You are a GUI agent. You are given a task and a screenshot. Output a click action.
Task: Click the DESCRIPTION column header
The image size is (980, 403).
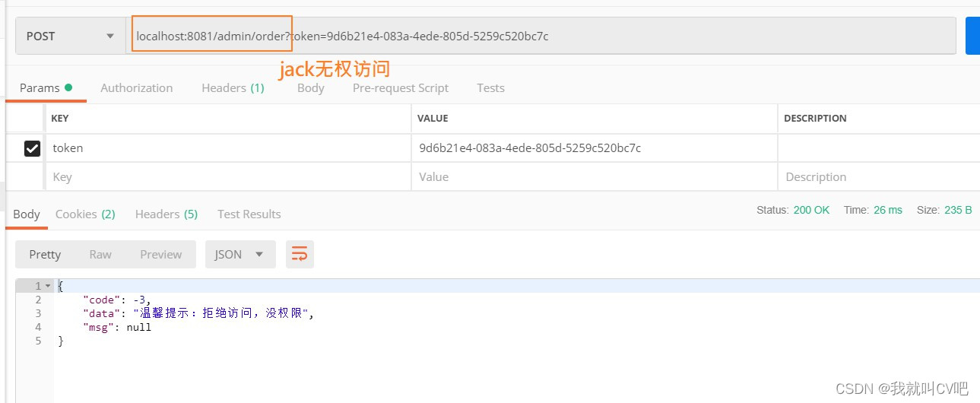(815, 119)
